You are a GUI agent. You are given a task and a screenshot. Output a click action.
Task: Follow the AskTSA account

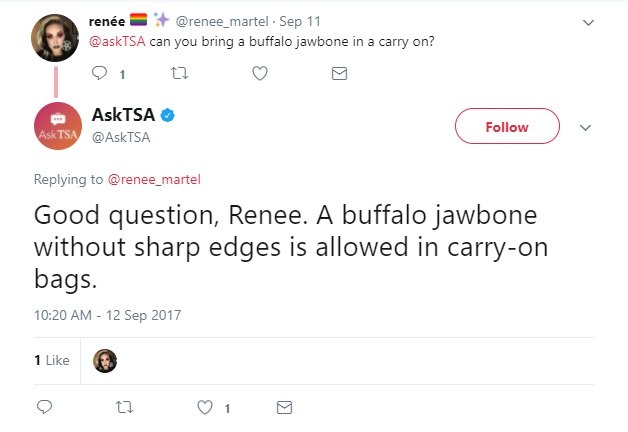click(506, 127)
